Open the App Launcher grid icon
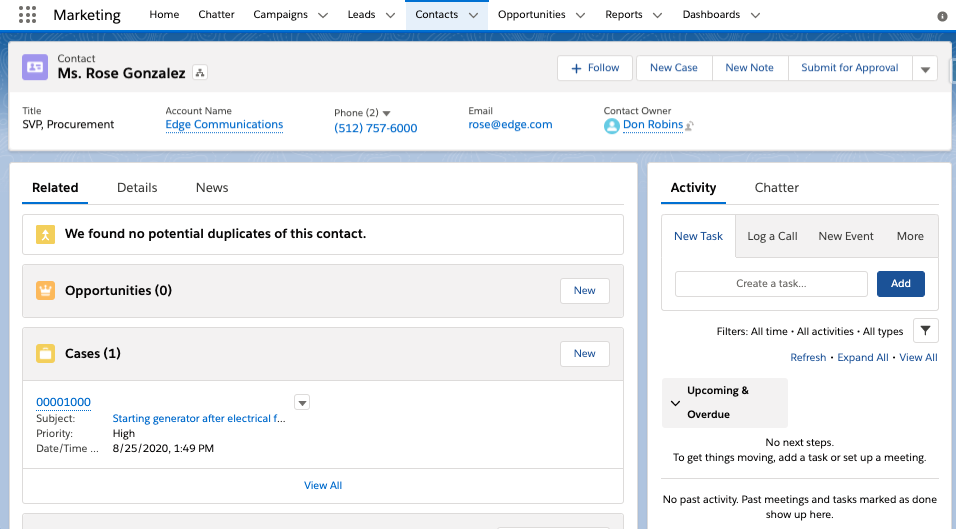Screen dimensions: 956x529 [27, 15]
